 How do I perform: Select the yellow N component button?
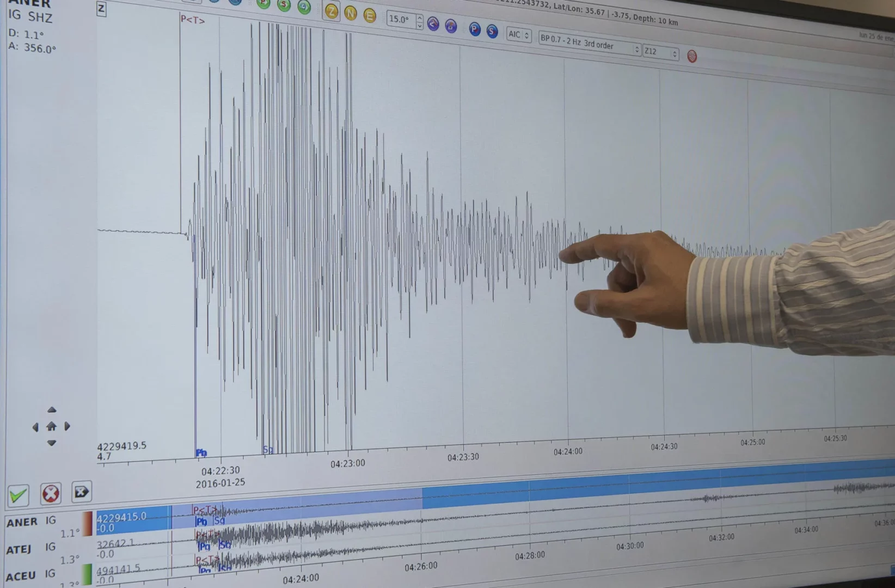[x=350, y=14]
